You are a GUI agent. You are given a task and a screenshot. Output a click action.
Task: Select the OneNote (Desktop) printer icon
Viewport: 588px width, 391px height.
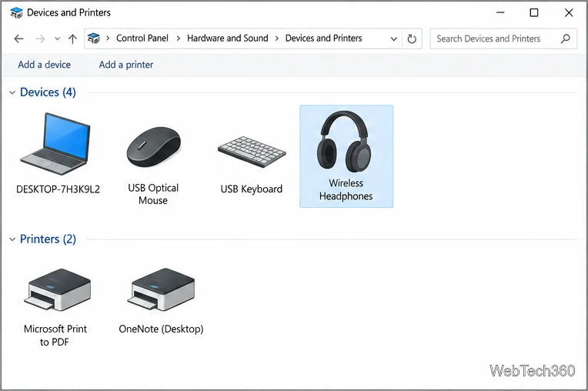point(161,289)
